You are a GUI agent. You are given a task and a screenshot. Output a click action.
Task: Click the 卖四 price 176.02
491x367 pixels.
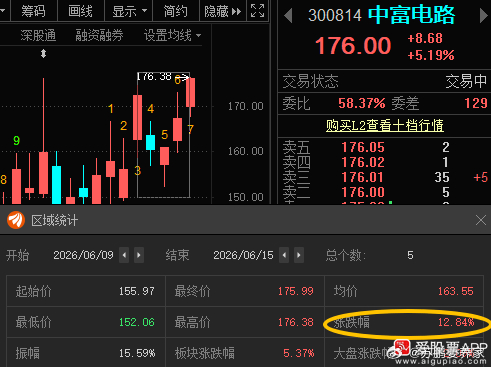(363, 162)
